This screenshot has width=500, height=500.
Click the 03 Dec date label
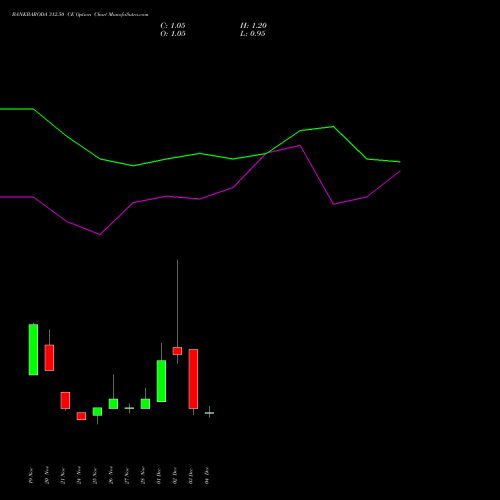[x=191, y=476]
